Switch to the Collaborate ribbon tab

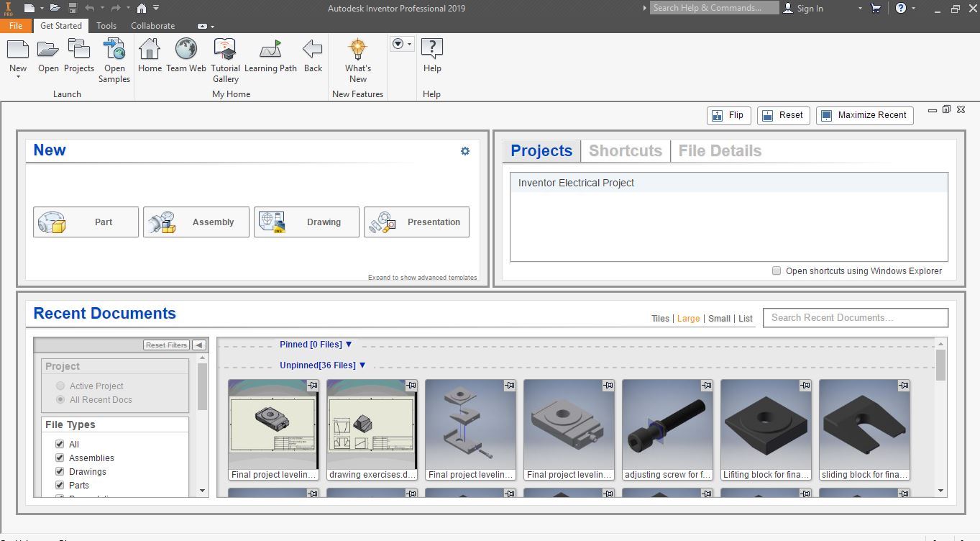tap(152, 25)
